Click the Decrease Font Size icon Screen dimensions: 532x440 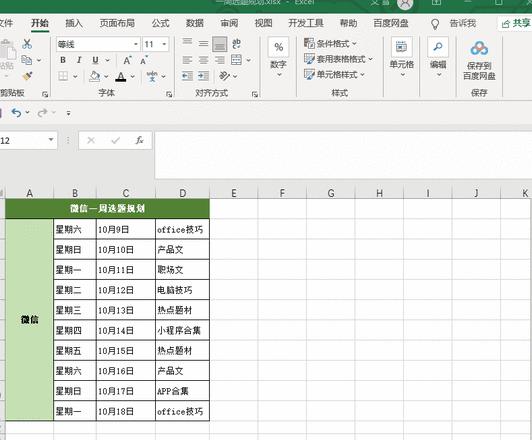144,60
